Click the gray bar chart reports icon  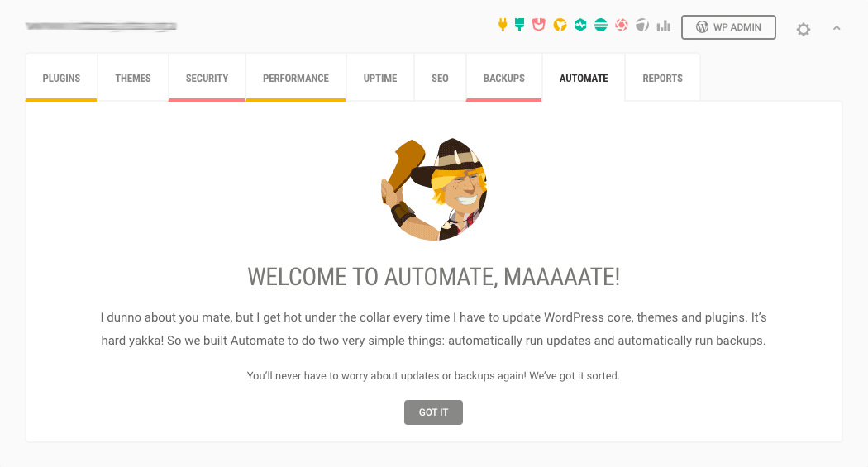point(664,26)
